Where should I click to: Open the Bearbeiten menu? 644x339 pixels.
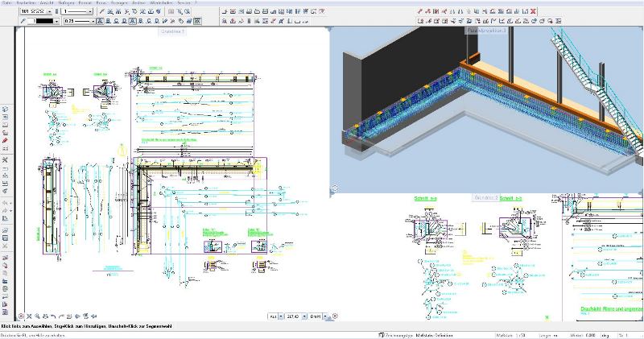(x=25, y=2)
